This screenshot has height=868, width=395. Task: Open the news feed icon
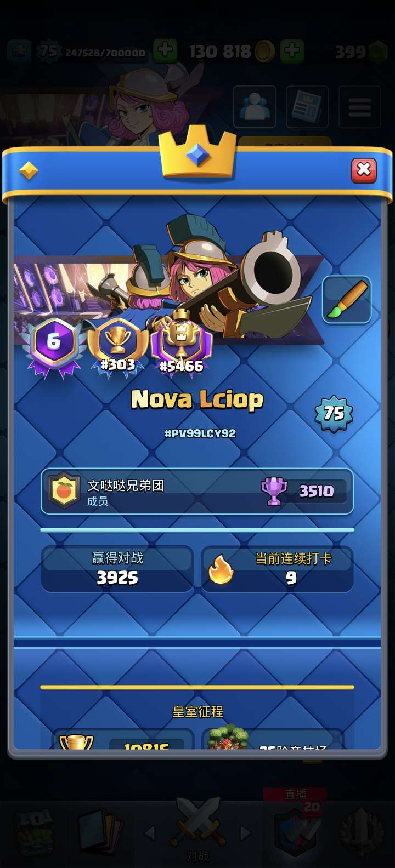tap(307, 107)
